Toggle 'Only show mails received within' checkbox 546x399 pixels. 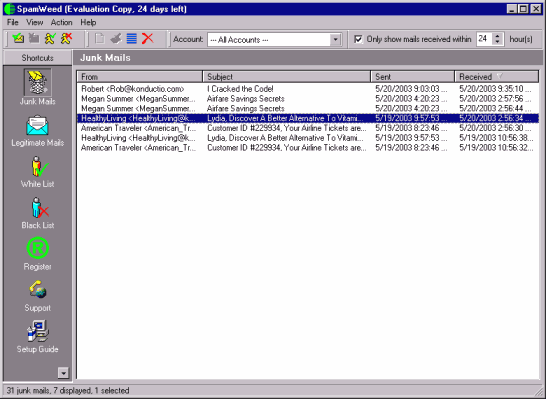point(358,39)
